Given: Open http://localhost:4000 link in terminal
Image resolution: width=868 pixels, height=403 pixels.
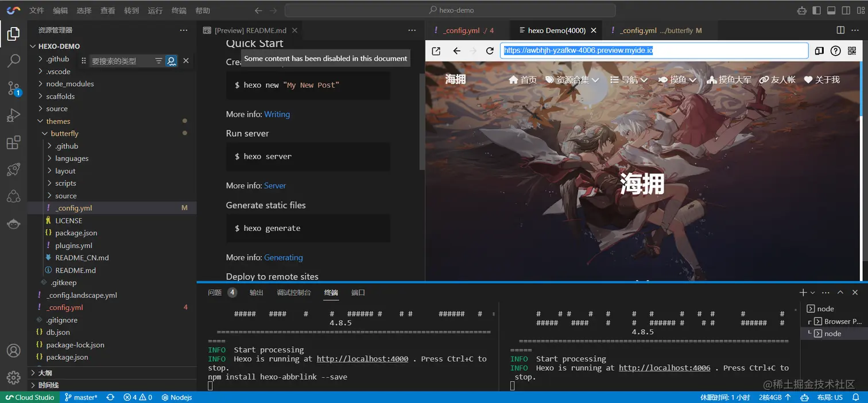Looking at the screenshot, I should click(x=362, y=359).
